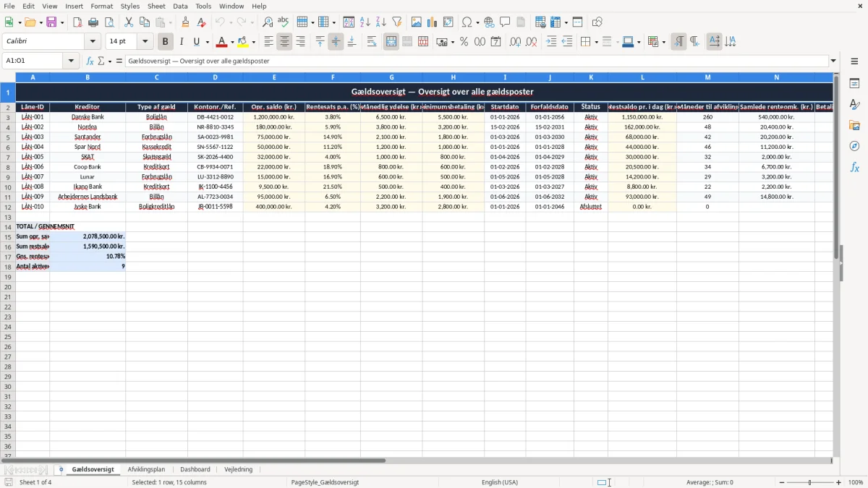Viewport: 868px width, 488px height.
Task: Switch to the Dashboard sheet tab
Action: (x=195, y=470)
